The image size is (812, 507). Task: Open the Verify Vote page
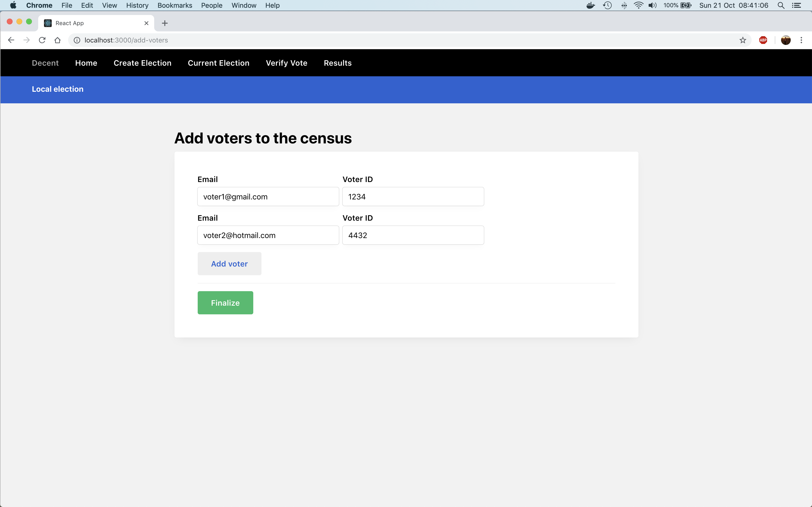pyautogui.click(x=286, y=63)
